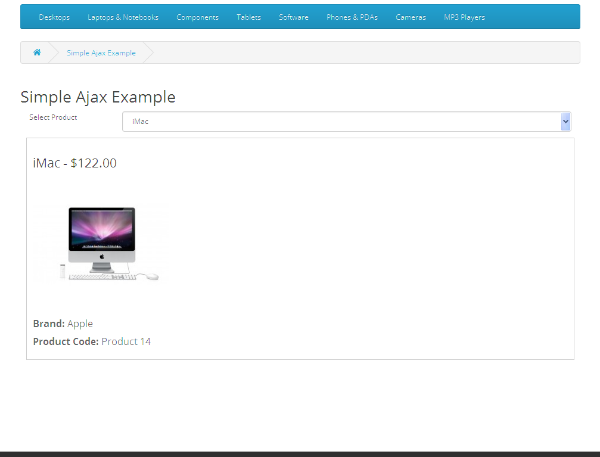Expand the Select Product dropdown showing iMac
Image resolution: width=600 pixels, height=457 pixels.
tap(347, 121)
